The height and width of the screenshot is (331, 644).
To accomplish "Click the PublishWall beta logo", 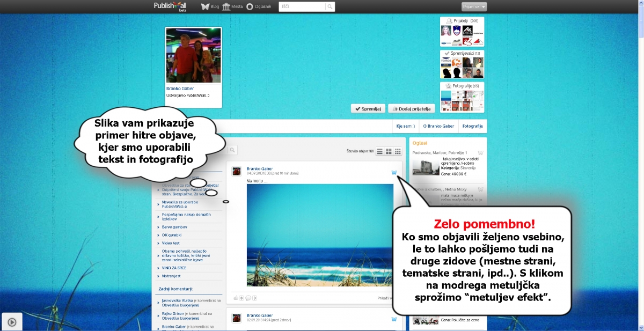I will (171, 6).
